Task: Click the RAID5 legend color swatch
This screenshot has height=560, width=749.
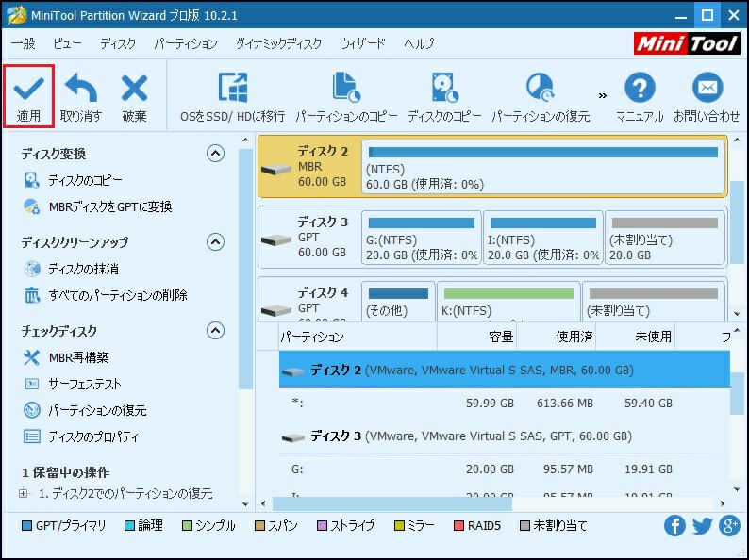Action: (x=458, y=526)
